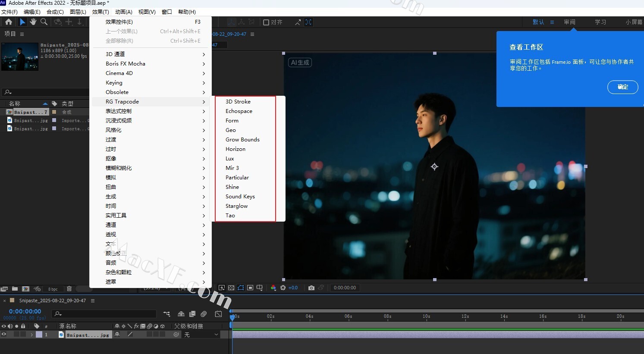
Task: Click timeline current time 0:00:00:00
Action: point(25,311)
